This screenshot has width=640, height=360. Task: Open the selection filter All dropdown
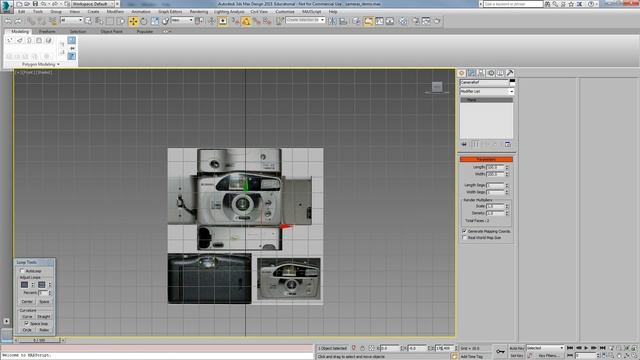point(71,20)
